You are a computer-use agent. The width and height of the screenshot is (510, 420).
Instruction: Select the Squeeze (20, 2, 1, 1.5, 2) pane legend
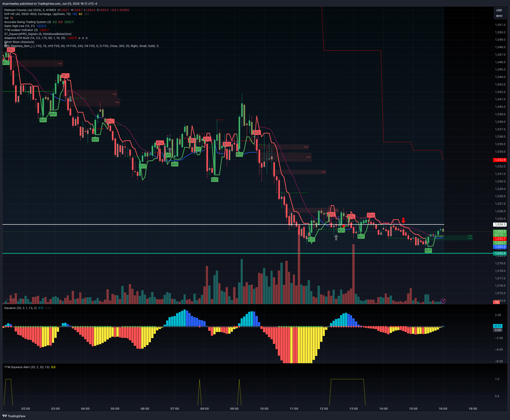[21, 308]
